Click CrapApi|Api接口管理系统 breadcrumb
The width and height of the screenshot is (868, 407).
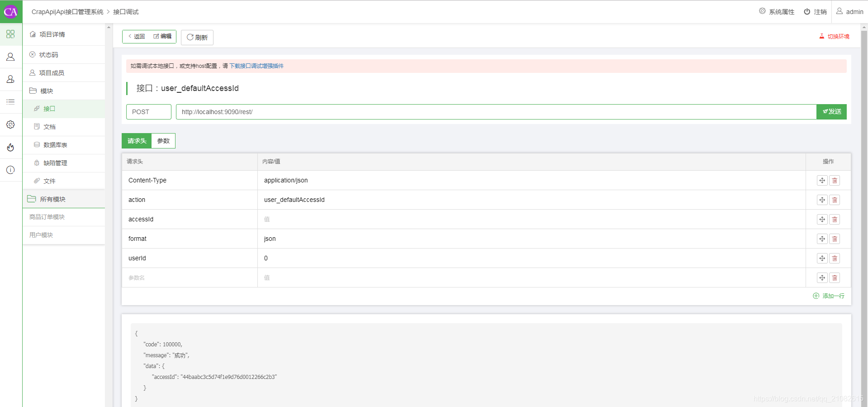[x=67, y=12]
